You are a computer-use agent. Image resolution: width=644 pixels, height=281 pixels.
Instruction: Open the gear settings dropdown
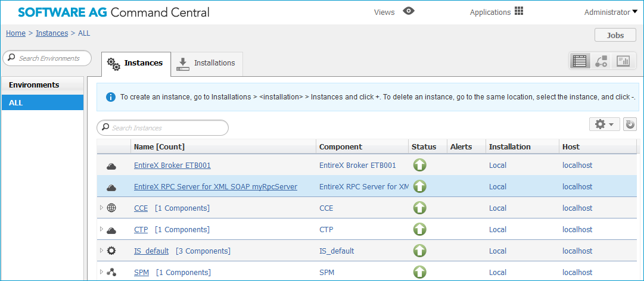click(604, 124)
